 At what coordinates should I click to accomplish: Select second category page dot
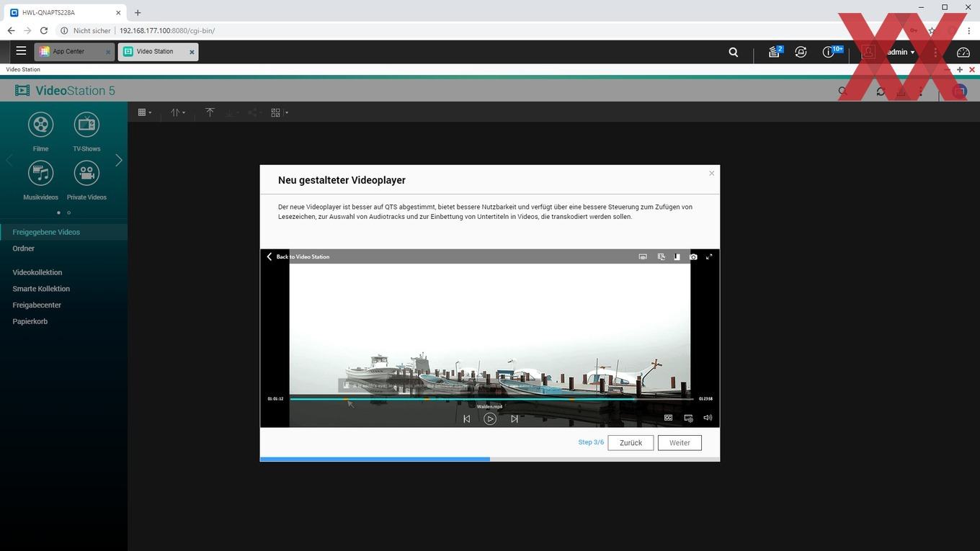[x=69, y=212]
